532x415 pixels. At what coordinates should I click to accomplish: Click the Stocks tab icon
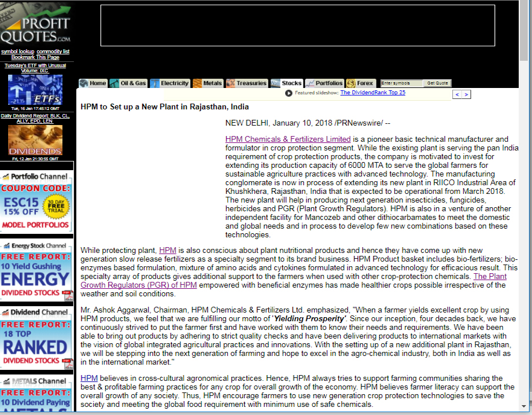275,83
